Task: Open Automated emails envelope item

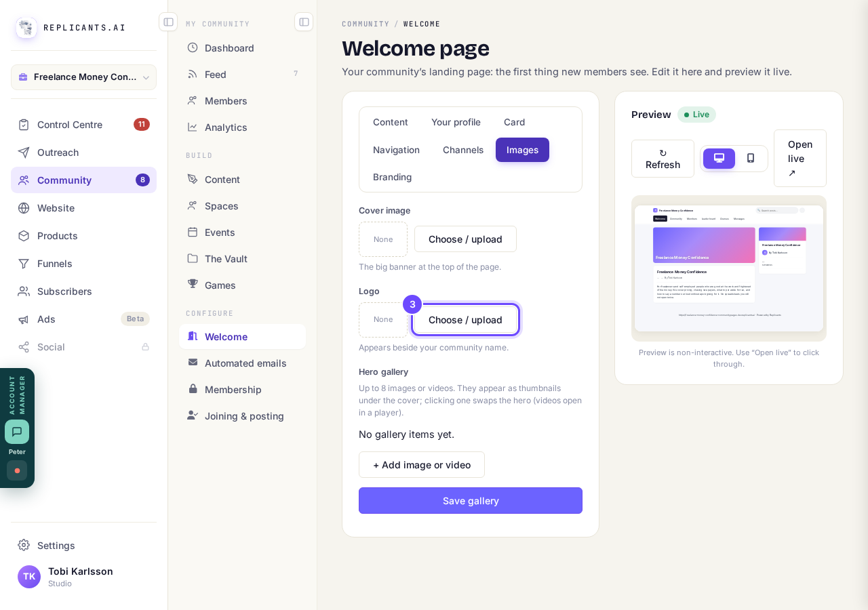Action: pos(242,363)
